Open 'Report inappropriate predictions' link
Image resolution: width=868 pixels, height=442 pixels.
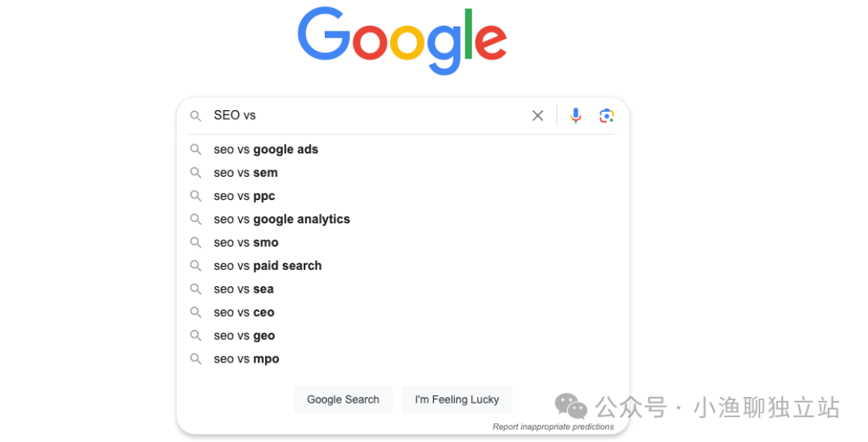point(553,427)
